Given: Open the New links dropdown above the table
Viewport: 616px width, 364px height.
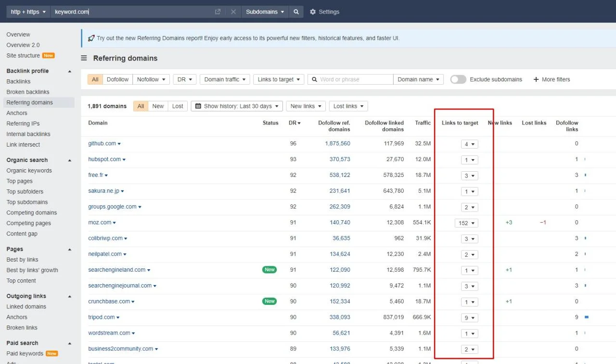Looking at the screenshot, I should [x=305, y=106].
